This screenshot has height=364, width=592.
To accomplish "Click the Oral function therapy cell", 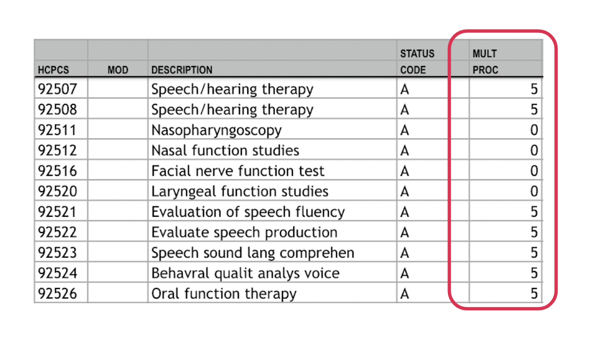I will [x=272, y=293].
